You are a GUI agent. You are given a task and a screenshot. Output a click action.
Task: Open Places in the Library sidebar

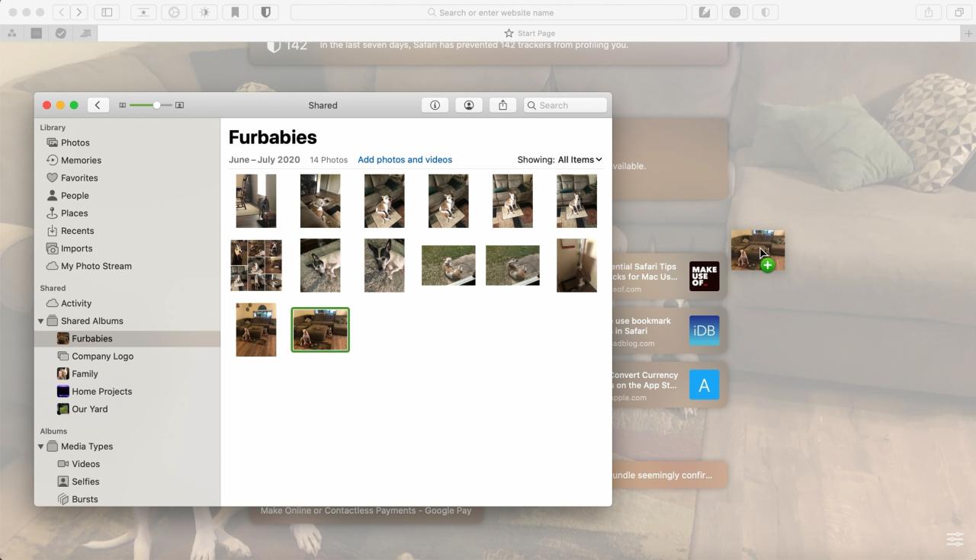click(x=74, y=213)
